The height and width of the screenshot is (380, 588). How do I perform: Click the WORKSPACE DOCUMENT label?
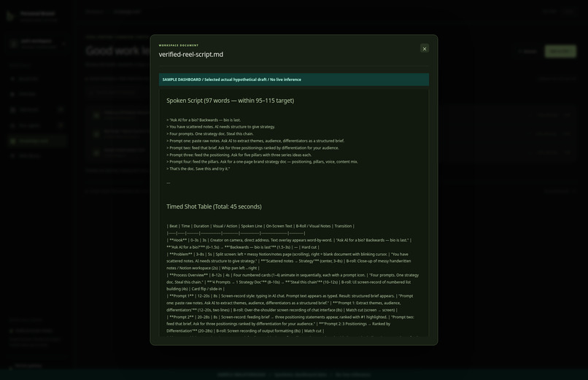point(179,45)
